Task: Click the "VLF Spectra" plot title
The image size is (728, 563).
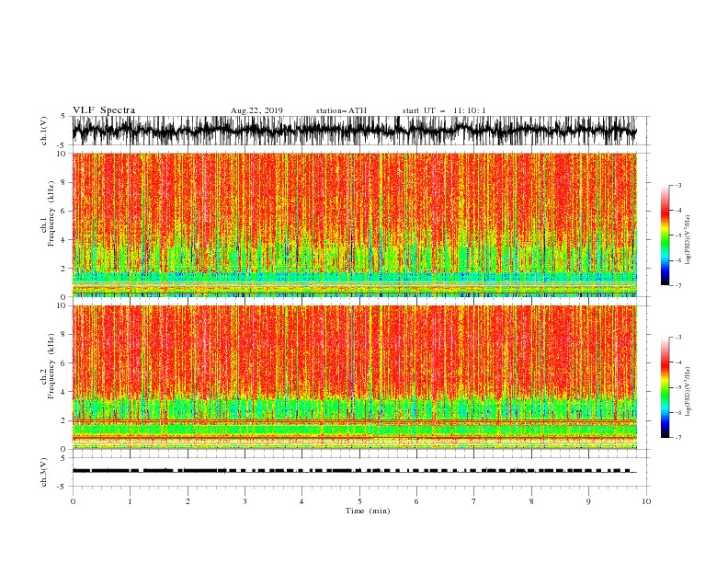Action: 104,110
